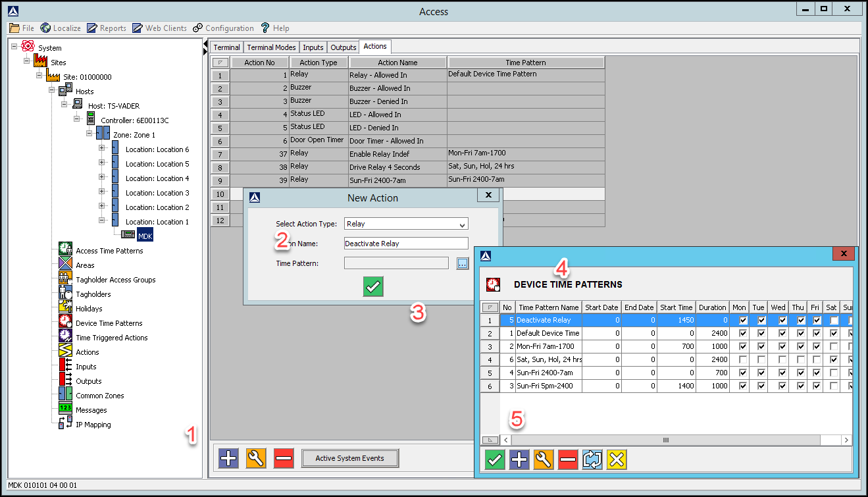Image resolution: width=868 pixels, height=497 pixels.
Task: Toggle the Tue checkbox for Default Device Time
Action: [x=762, y=334]
